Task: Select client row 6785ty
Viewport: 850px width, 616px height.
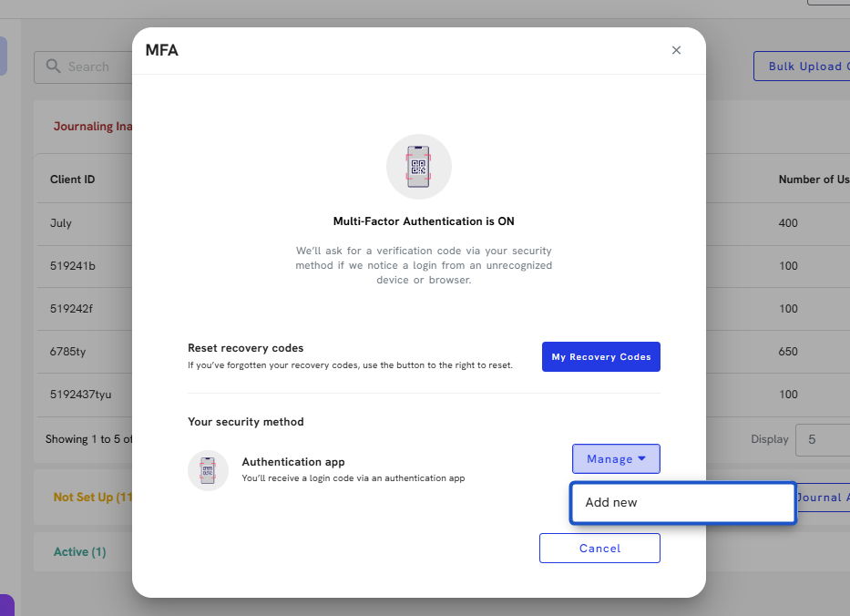Action: 68,352
